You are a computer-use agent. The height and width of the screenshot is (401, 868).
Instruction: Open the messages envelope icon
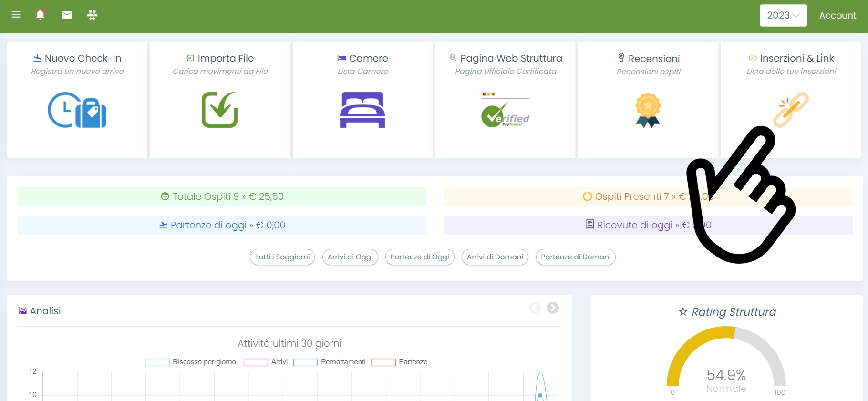tap(67, 15)
